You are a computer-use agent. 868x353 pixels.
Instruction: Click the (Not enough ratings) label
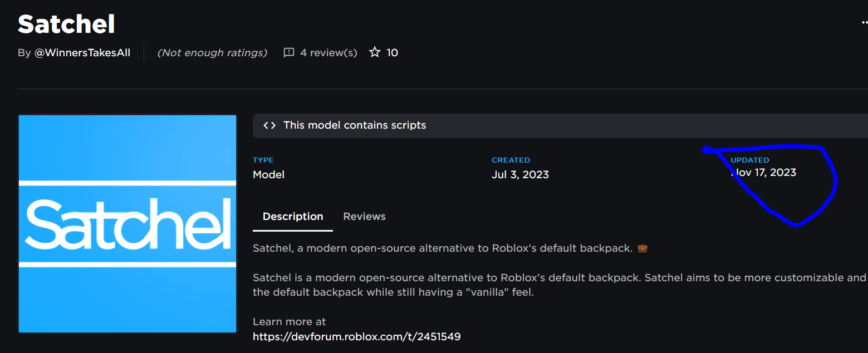pos(212,52)
